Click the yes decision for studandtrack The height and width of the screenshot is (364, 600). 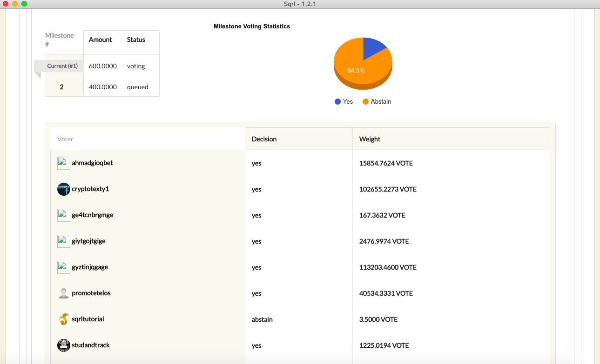click(x=256, y=346)
